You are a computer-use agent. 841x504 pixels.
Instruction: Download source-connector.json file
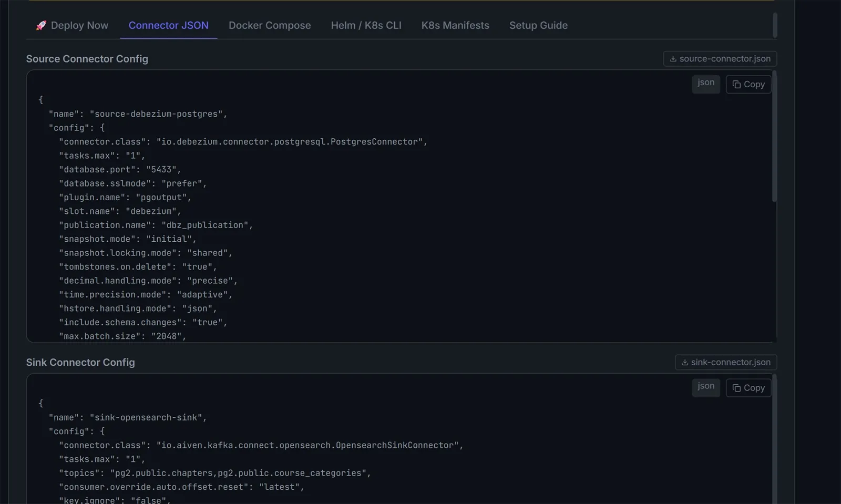[x=720, y=59]
